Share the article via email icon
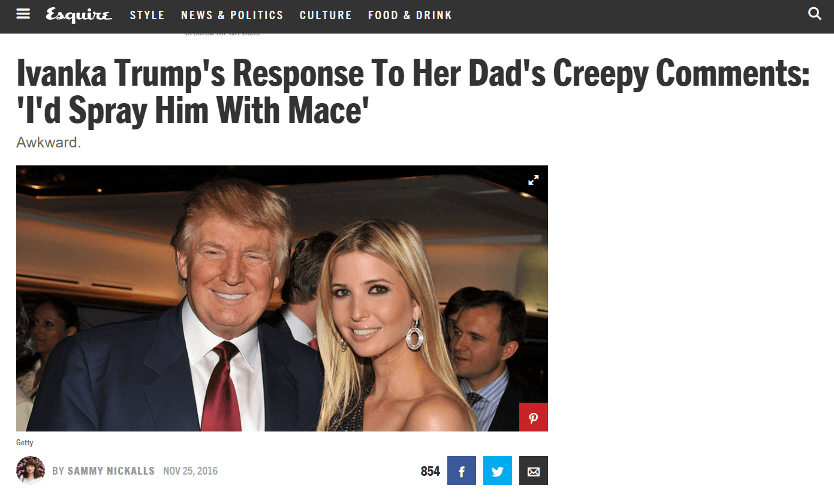The height and width of the screenshot is (504, 834). click(534, 470)
